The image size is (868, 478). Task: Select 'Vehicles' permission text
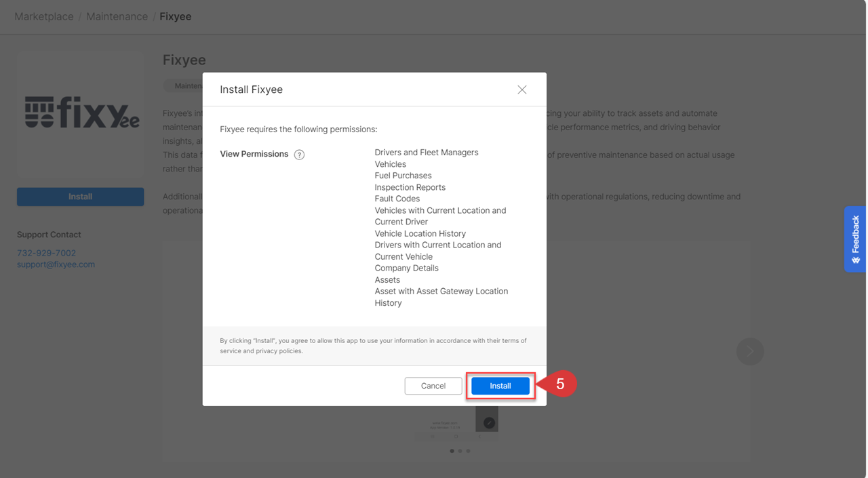click(x=391, y=164)
